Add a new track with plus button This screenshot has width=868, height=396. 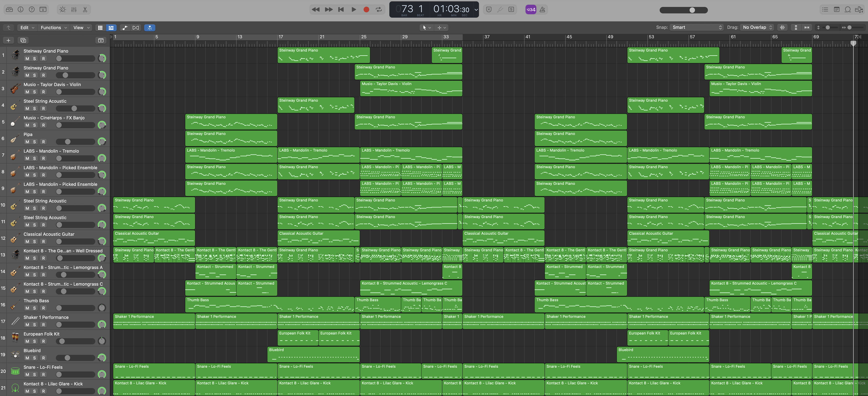tap(9, 40)
